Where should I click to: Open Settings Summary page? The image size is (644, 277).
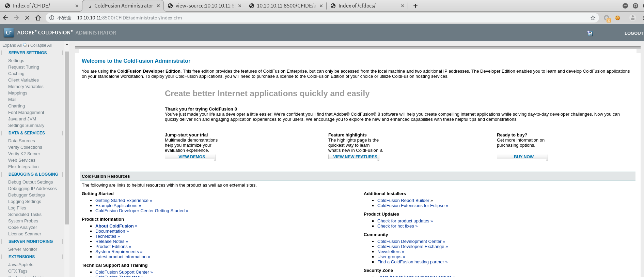pos(26,126)
